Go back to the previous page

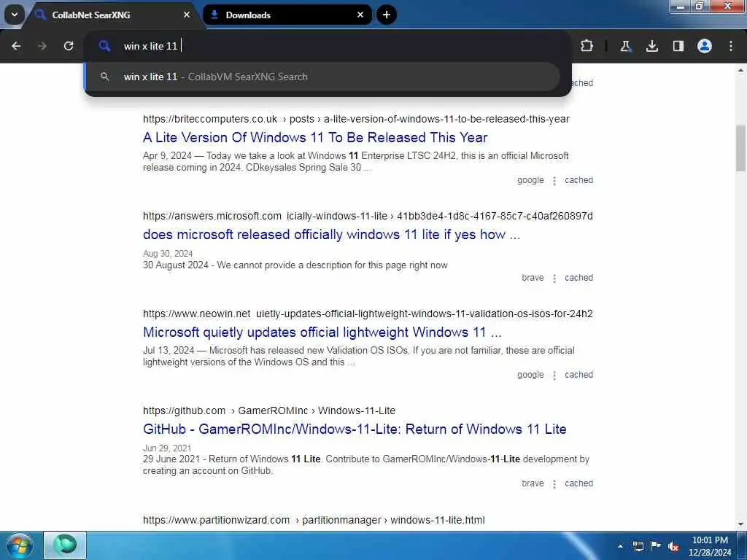(16, 46)
